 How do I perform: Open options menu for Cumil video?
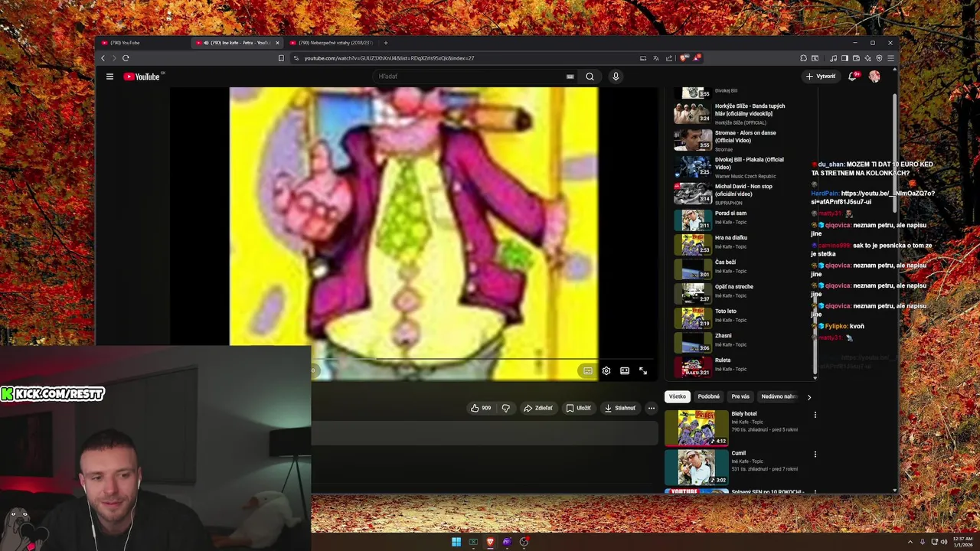pyautogui.click(x=815, y=454)
